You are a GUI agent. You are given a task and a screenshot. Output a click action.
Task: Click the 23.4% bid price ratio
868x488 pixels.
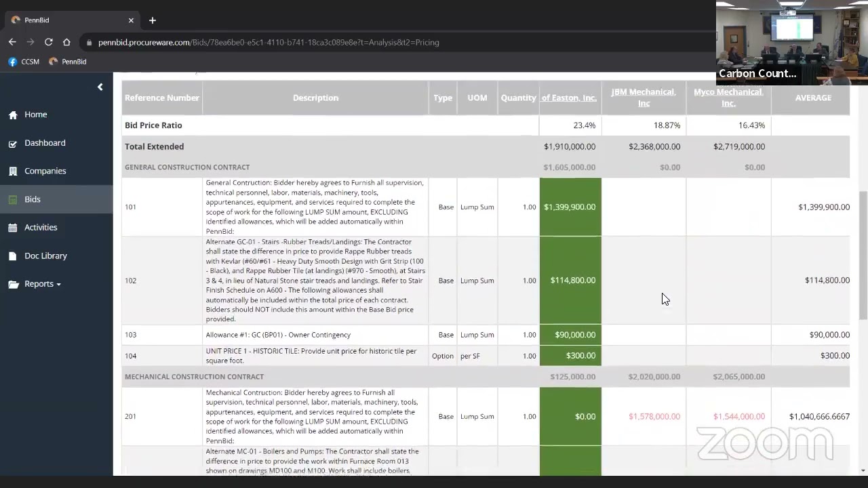click(584, 125)
